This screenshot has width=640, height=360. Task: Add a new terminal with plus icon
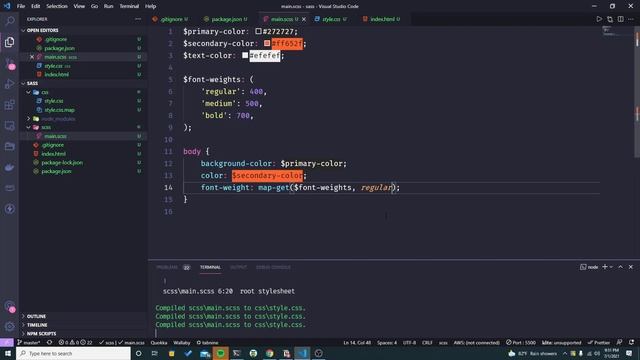click(605, 267)
